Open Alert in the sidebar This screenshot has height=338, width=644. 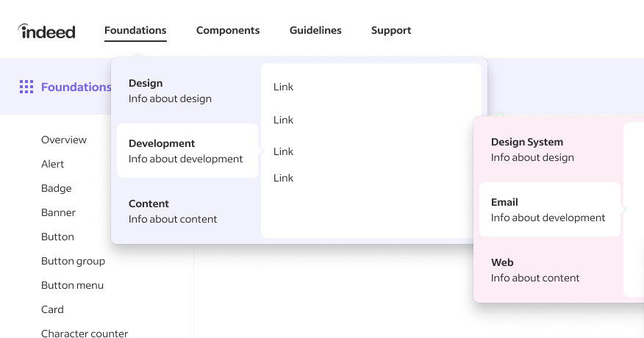pyautogui.click(x=53, y=164)
